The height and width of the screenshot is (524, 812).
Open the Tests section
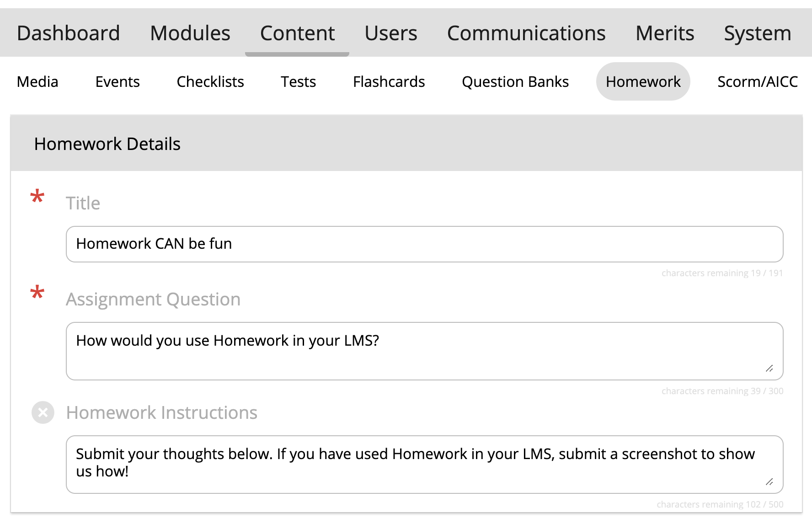[x=298, y=81]
